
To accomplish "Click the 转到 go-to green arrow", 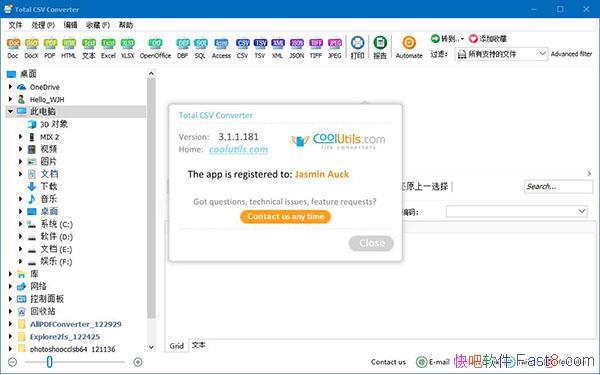I will (435, 38).
